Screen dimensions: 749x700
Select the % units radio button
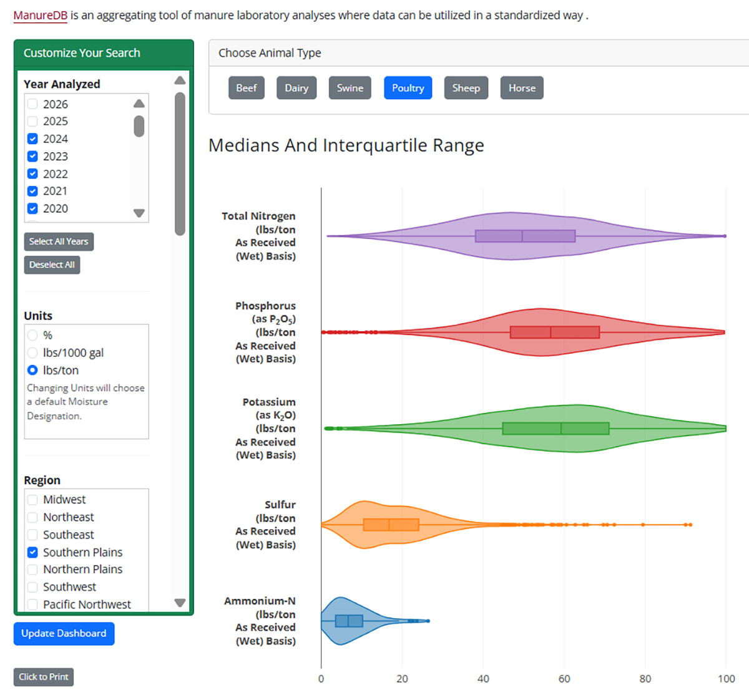click(33, 336)
